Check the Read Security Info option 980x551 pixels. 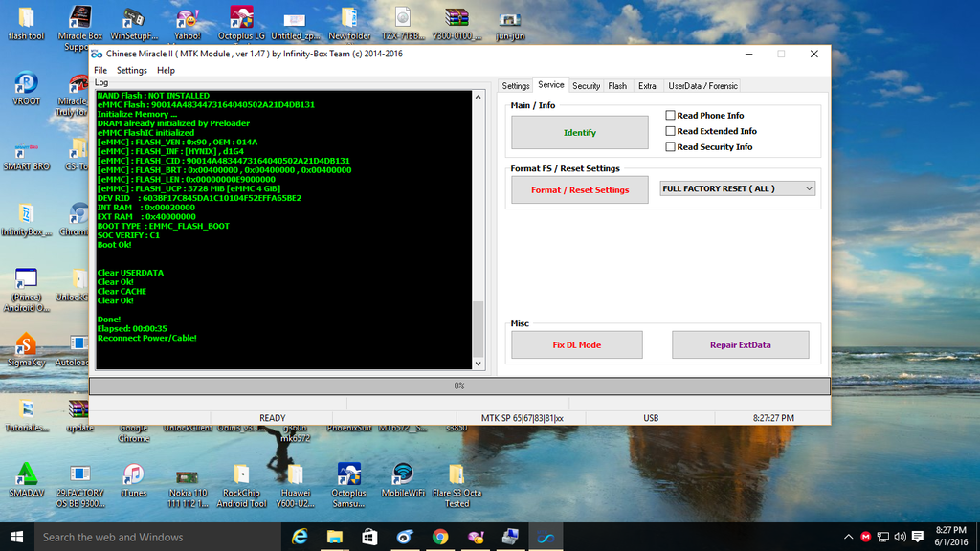(671, 147)
